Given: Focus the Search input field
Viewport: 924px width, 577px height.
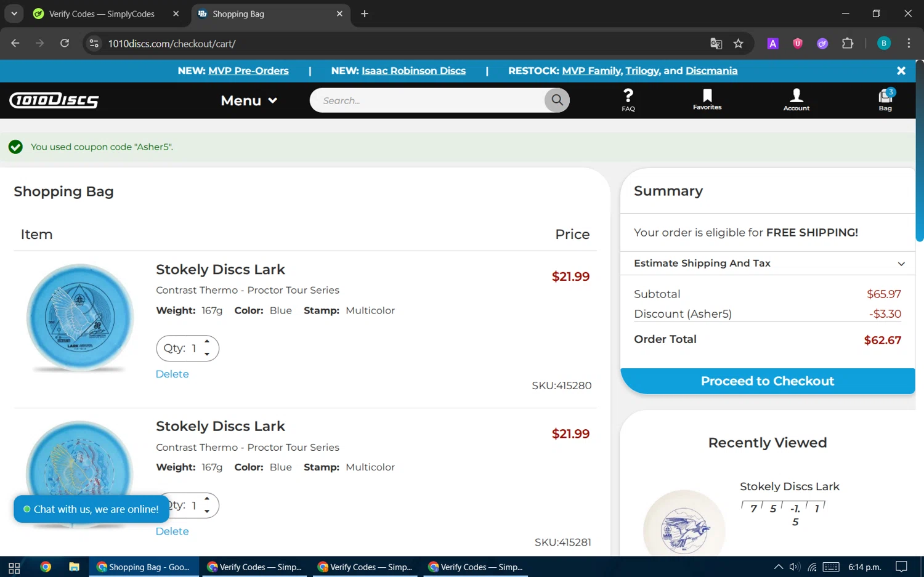Looking at the screenshot, I should 427,100.
